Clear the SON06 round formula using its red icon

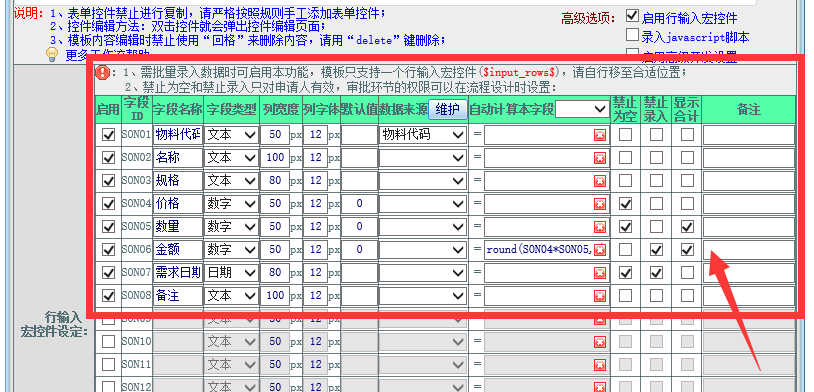pyautogui.click(x=600, y=250)
